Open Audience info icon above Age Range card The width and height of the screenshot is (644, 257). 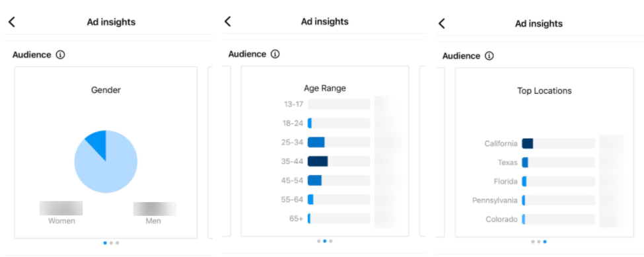click(x=275, y=54)
